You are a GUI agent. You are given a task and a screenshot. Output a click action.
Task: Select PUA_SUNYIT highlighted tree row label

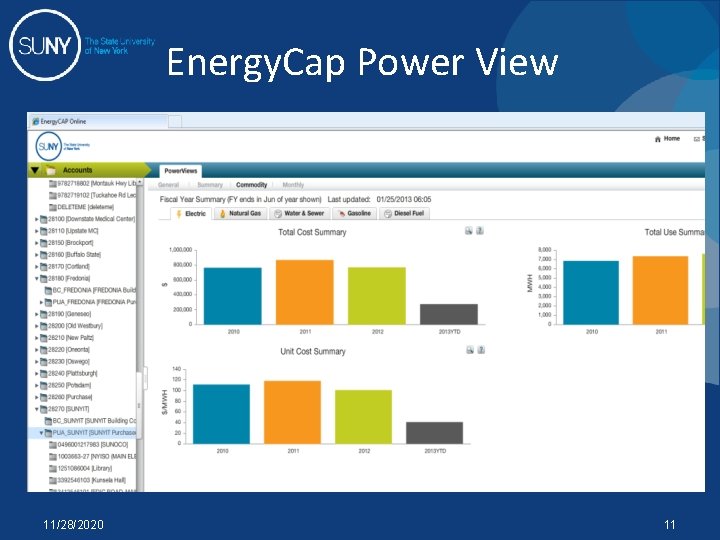94,433
